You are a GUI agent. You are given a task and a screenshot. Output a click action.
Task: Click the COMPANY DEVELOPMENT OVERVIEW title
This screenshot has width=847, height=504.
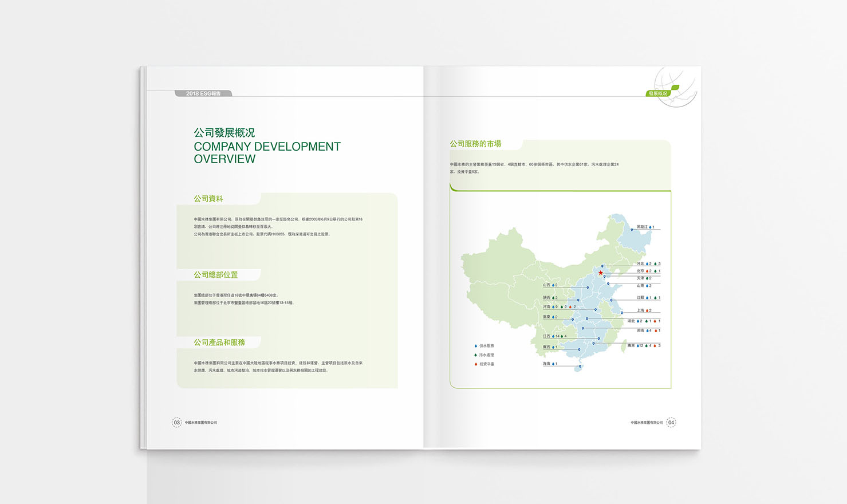pos(267,153)
